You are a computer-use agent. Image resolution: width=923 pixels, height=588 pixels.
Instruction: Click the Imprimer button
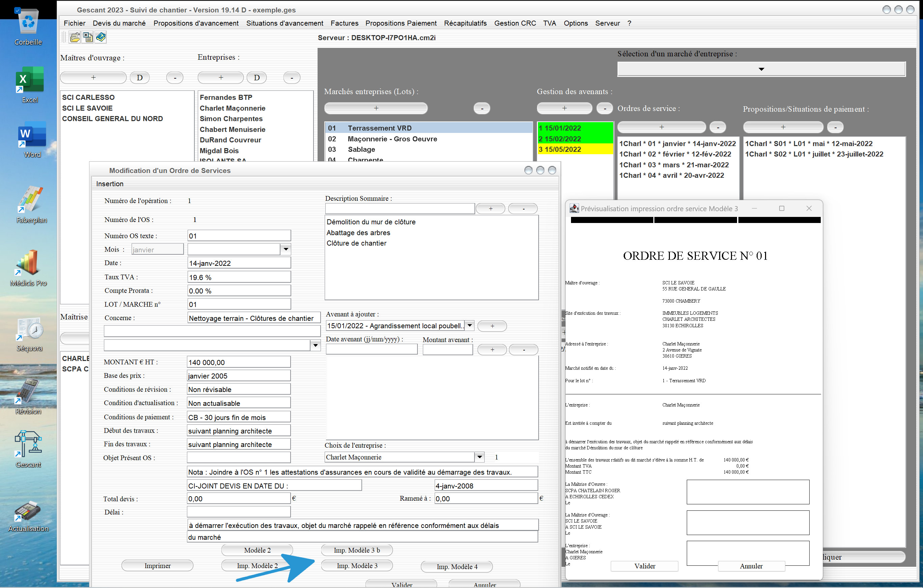(x=158, y=565)
